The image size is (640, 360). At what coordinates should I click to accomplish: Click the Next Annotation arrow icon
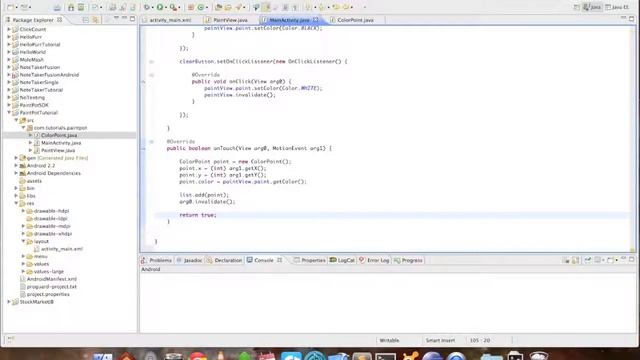(x=308, y=7)
